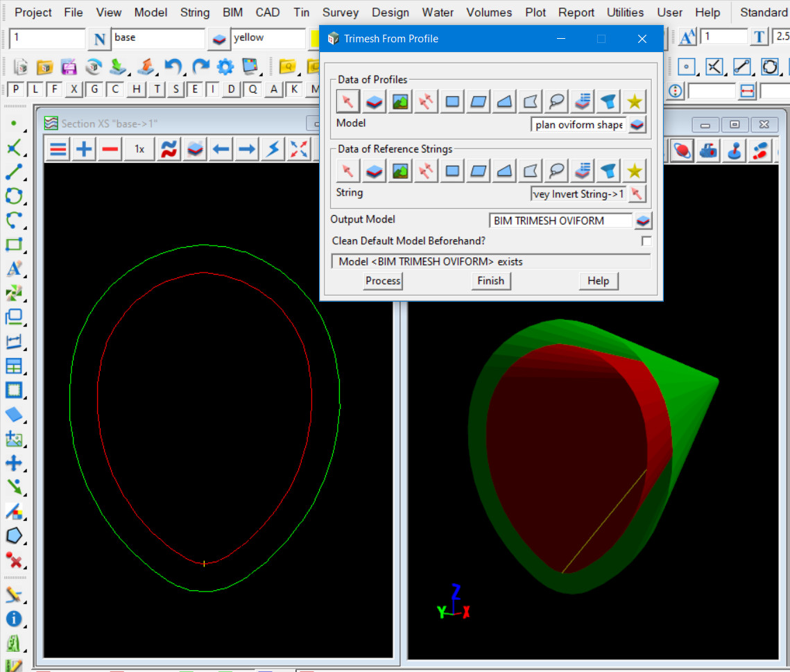Viewport: 790px width, 672px height.
Task: Click the blue settings gear icon
Action: point(225,67)
